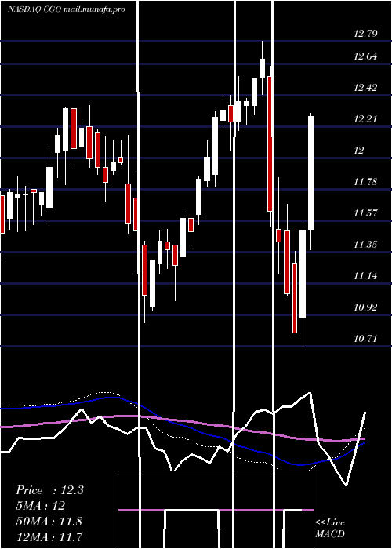Click the 12.79 price axis label
This screenshot has width=392, height=549.
tap(365, 34)
